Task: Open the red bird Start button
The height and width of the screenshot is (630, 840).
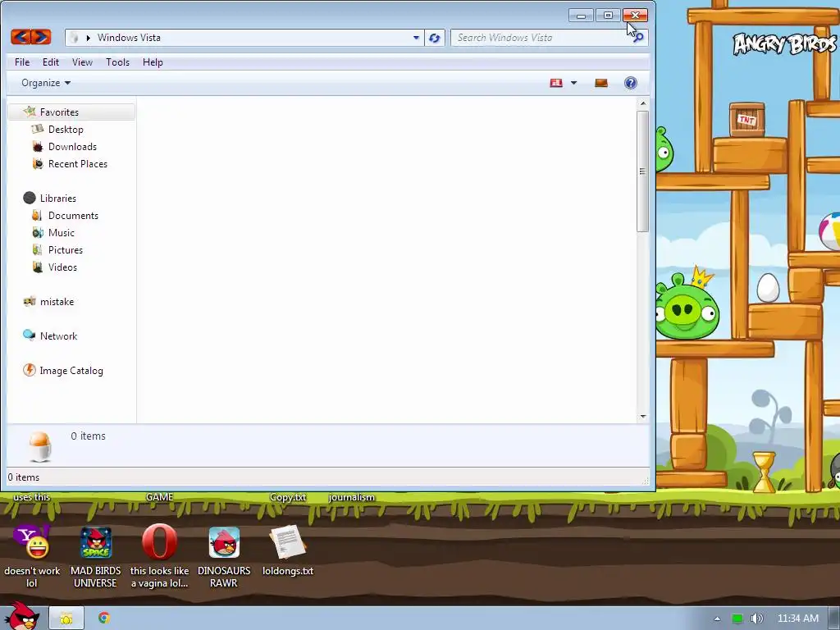Action: click(21, 616)
